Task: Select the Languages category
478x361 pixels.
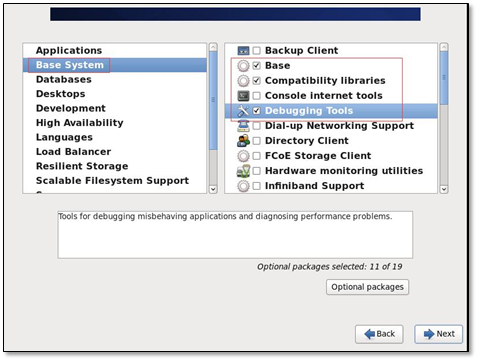Action: [x=115, y=137]
